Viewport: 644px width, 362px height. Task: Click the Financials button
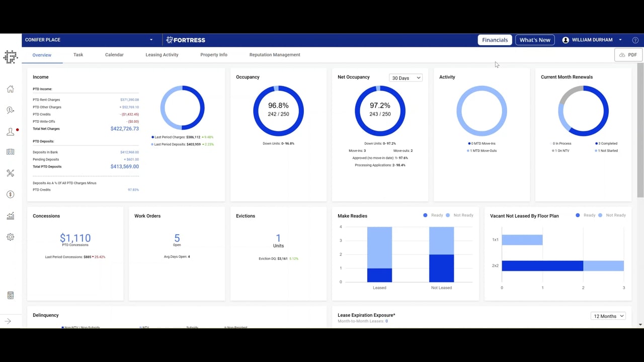point(495,40)
